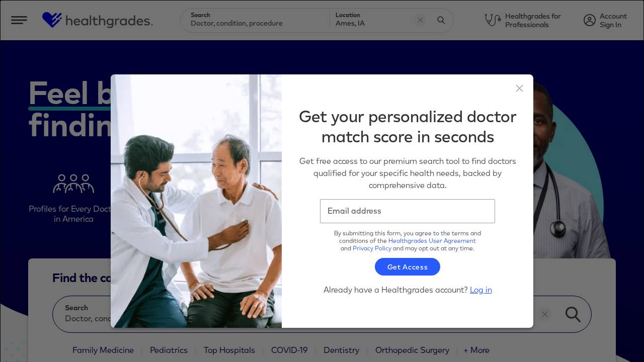The width and height of the screenshot is (644, 362).
Task: Click the Profiles for Every Doctor icon
Action: [73, 184]
